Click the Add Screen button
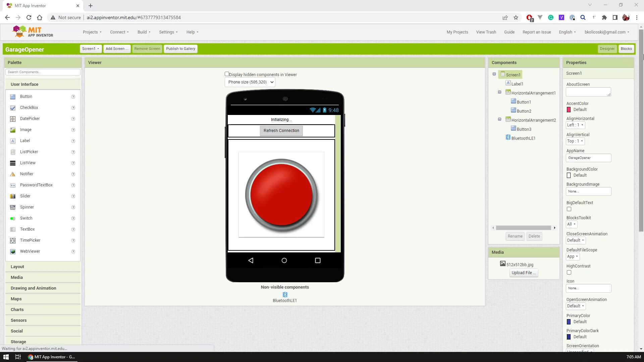This screenshot has height=362, width=644. tap(117, 49)
